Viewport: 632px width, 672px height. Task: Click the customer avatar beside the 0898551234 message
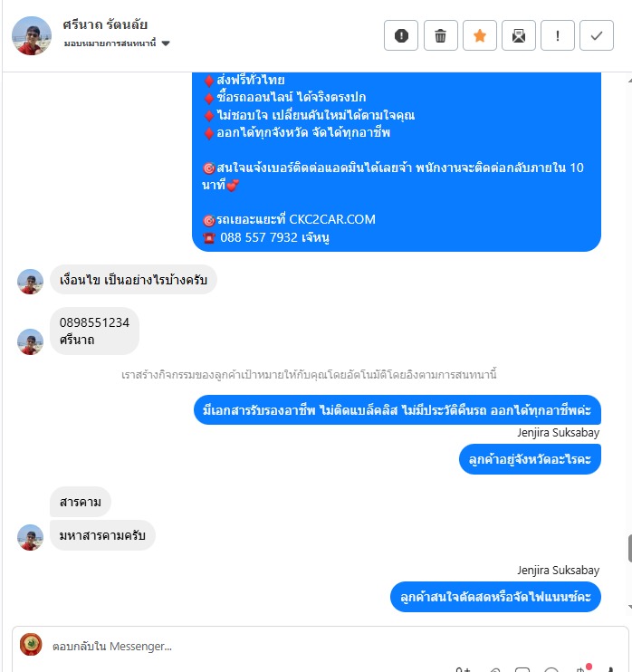(x=30, y=341)
